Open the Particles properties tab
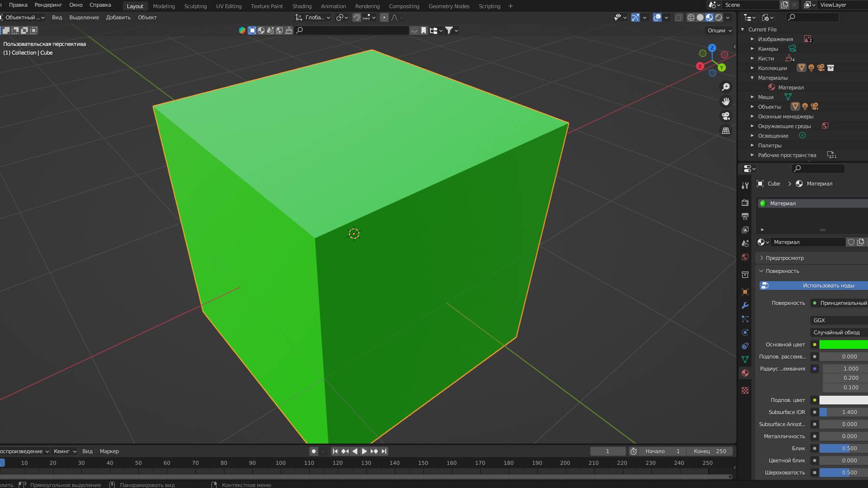868x488 pixels. point(745,319)
